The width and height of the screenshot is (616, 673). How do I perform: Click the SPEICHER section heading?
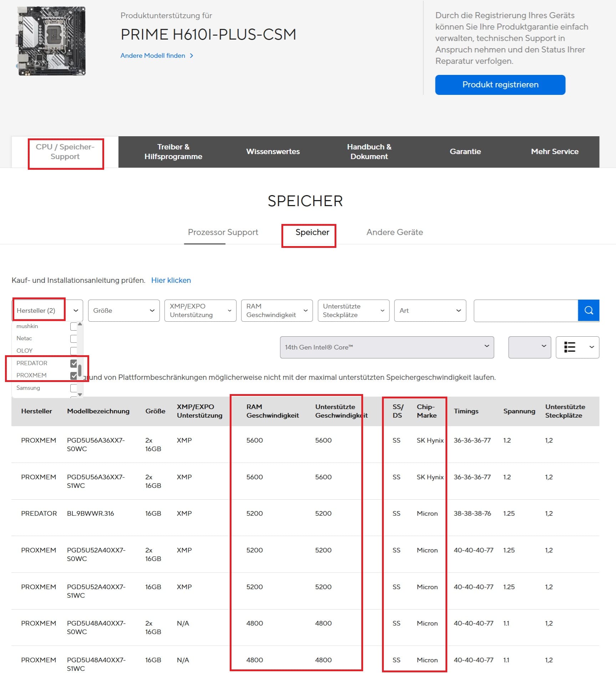pyautogui.click(x=305, y=201)
